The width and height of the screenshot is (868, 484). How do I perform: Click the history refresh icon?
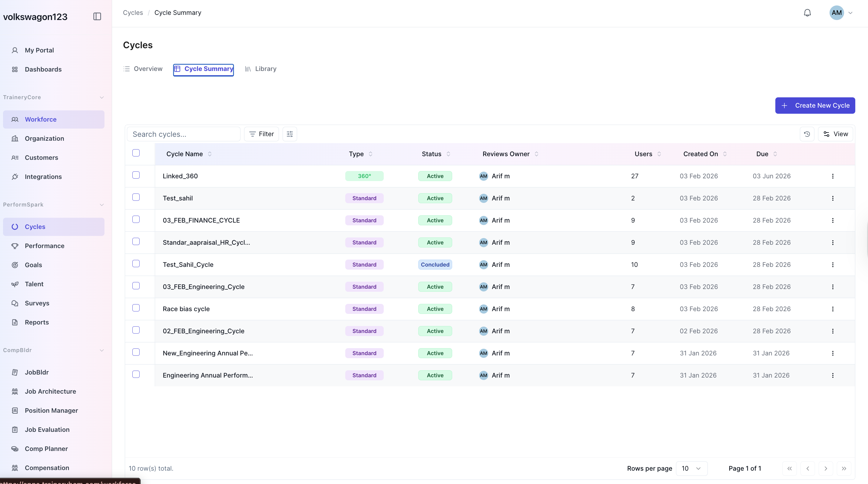[807, 134]
